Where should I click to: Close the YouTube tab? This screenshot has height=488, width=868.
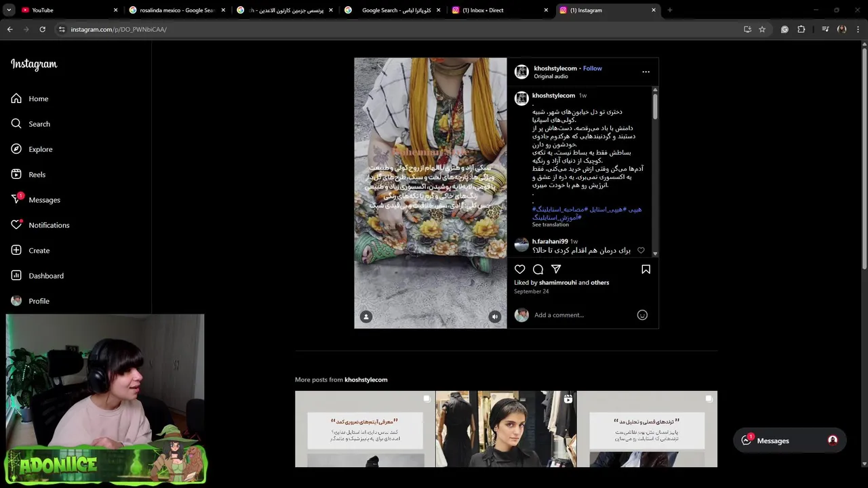(x=115, y=10)
